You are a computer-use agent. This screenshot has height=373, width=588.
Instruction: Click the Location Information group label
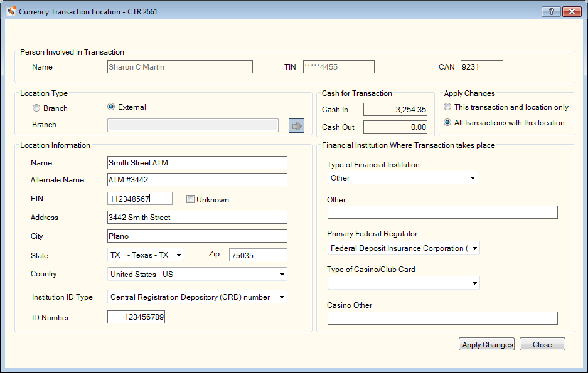(x=55, y=145)
